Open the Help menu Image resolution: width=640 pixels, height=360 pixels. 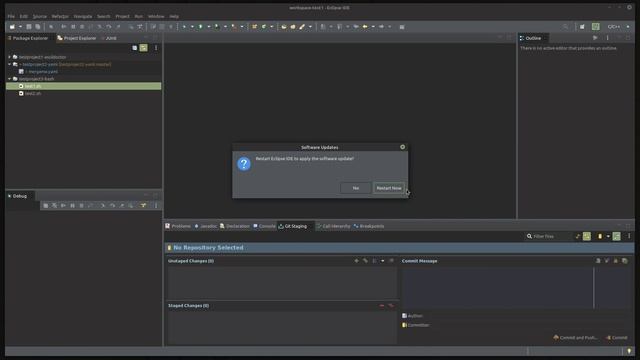(174, 16)
